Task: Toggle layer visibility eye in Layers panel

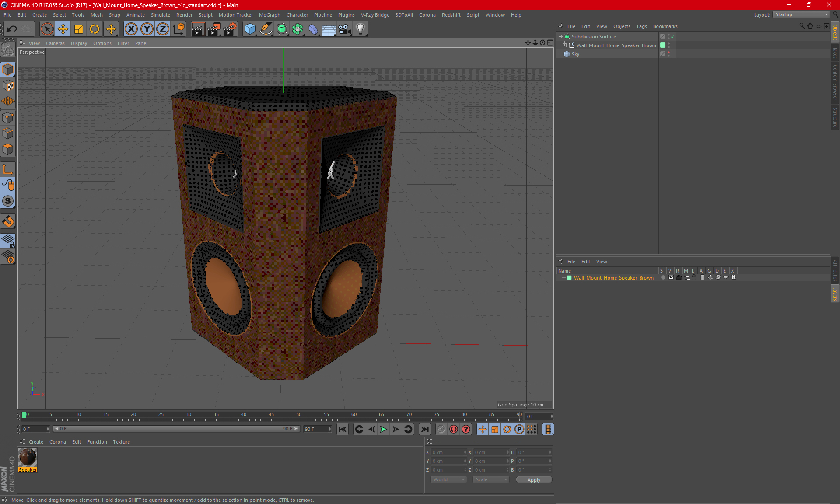Action: (671, 277)
